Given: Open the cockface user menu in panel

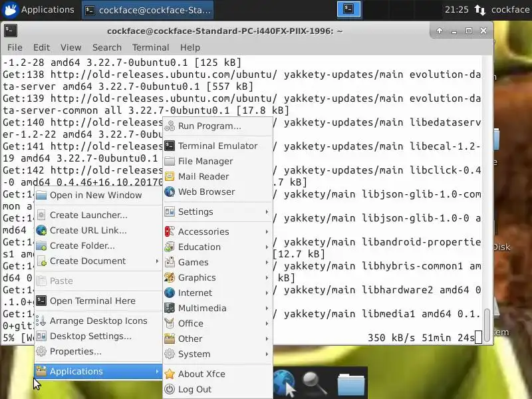Looking at the screenshot, I should [510, 9].
